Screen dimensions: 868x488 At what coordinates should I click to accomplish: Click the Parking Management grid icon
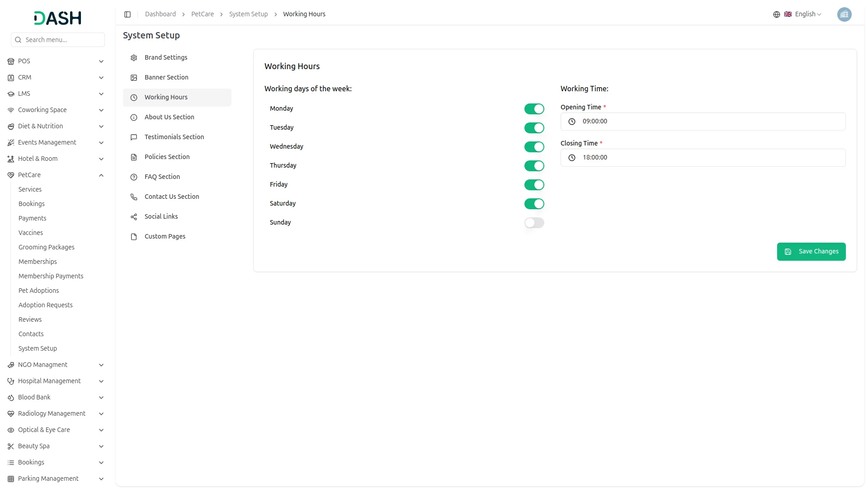11,479
